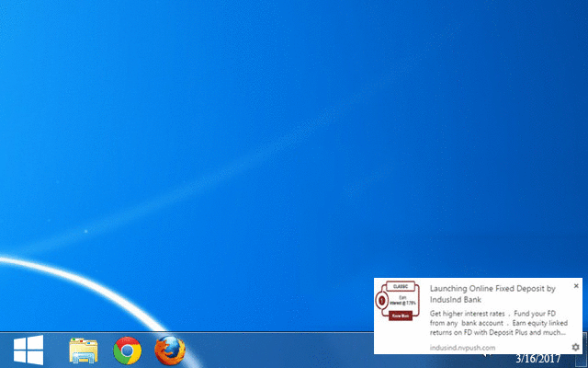
Task: Click the 'Get higher interest rates' notification text
Action: [x=499, y=323]
